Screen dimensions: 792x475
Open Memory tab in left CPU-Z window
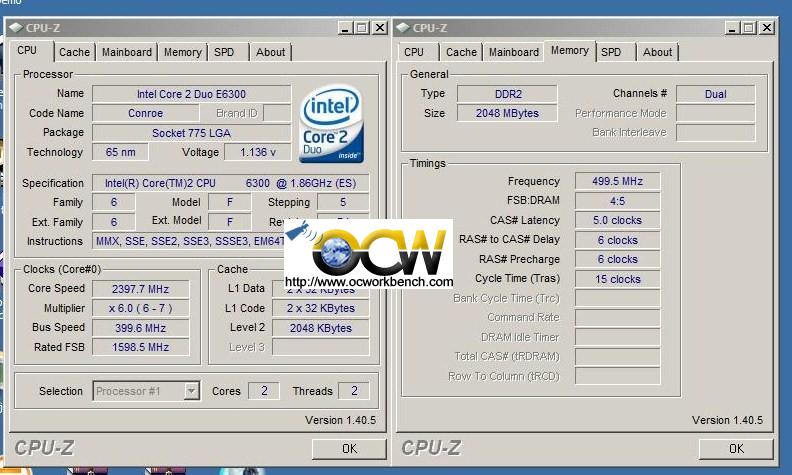point(182,52)
